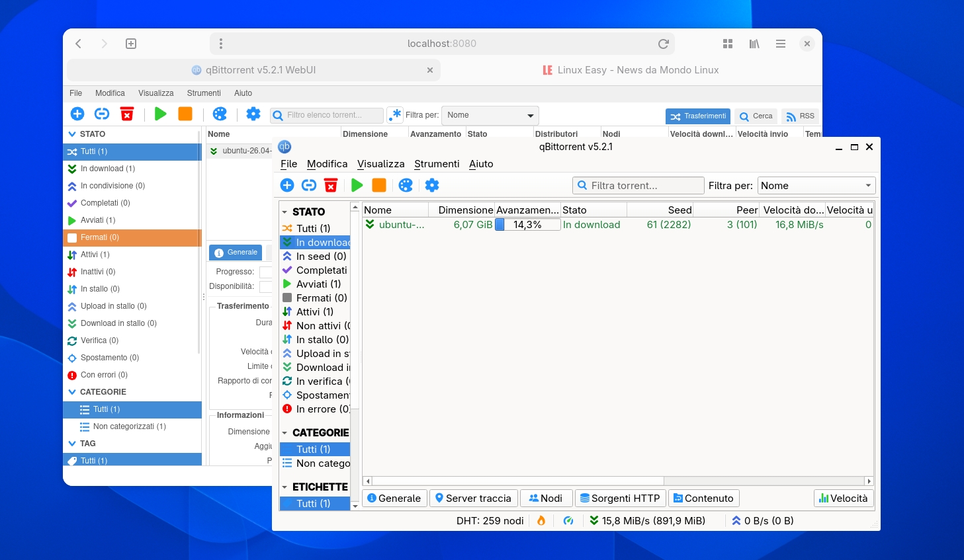The height and width of the screenshot is (560, 964).
Task: Switch to Contenuto tab
Action: 704,499
